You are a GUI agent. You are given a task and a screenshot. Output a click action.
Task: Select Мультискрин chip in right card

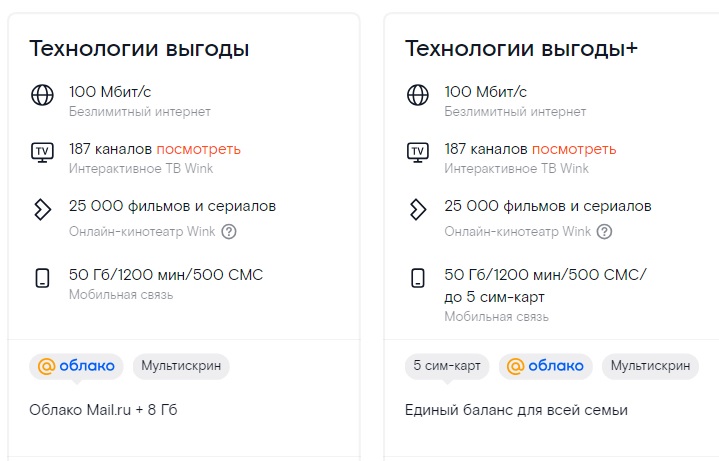click(x=651, y=366)
